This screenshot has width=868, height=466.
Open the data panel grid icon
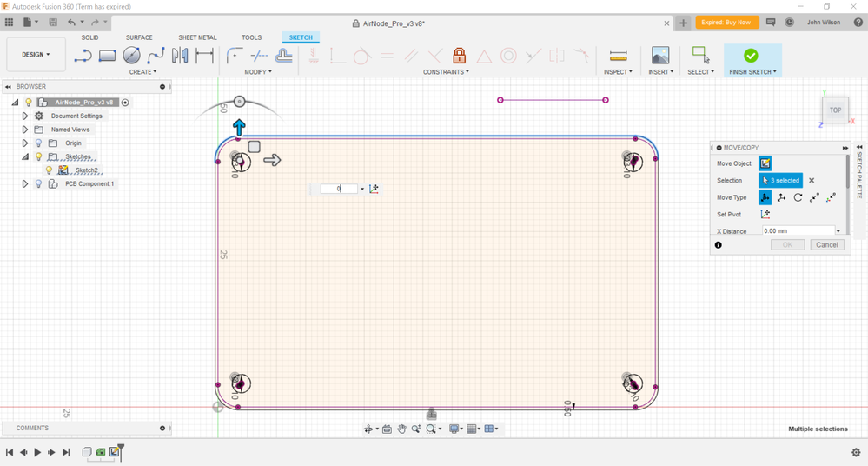(9, 22)
